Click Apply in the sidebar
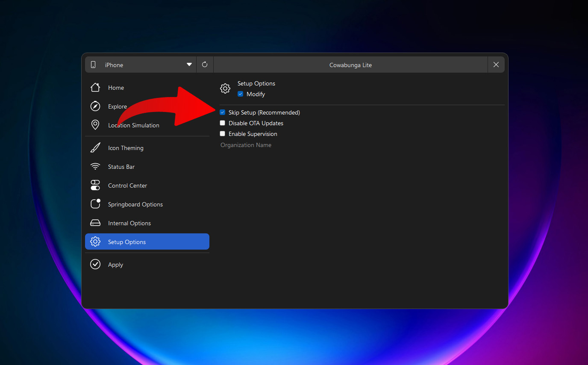The width and height of the screenshot is (588, 365). point(147,265)
